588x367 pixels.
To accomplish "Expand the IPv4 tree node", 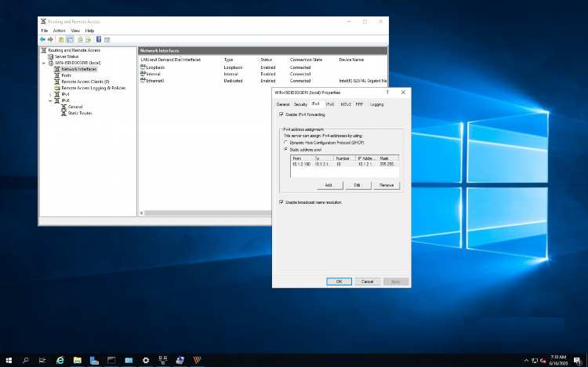I will (x=50, y=95).
